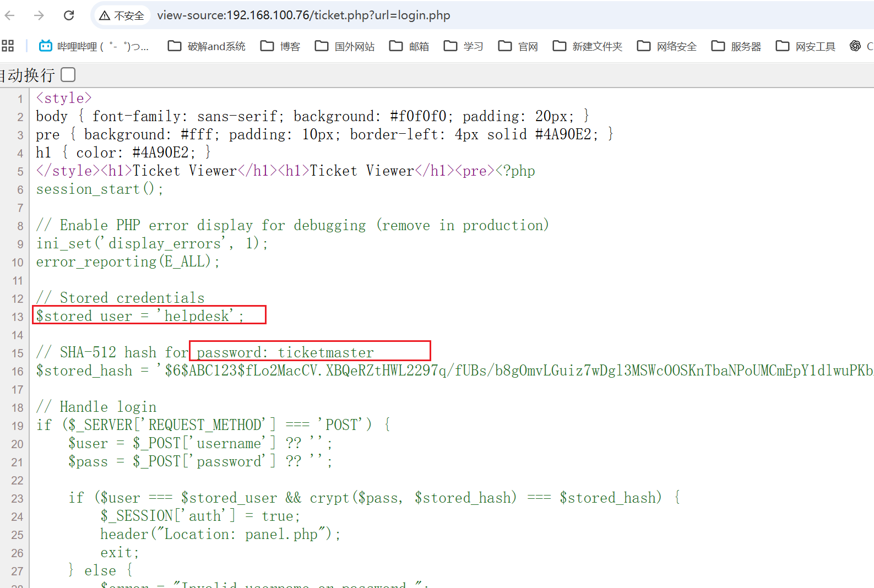Open the 哔哩哔哩 bookmark

coord(94,46)
